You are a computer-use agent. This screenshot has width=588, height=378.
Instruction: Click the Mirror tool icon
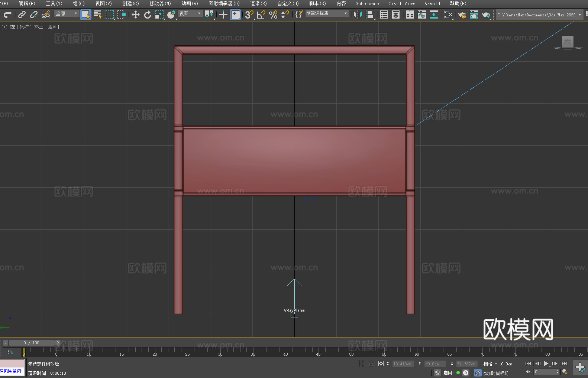[x=358, y=15]
